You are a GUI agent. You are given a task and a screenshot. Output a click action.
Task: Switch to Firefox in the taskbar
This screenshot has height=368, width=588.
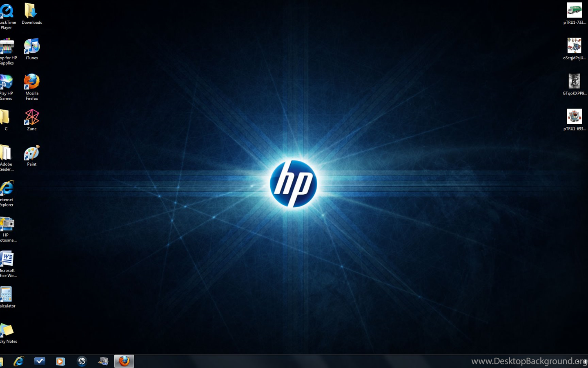click(124, 361)
